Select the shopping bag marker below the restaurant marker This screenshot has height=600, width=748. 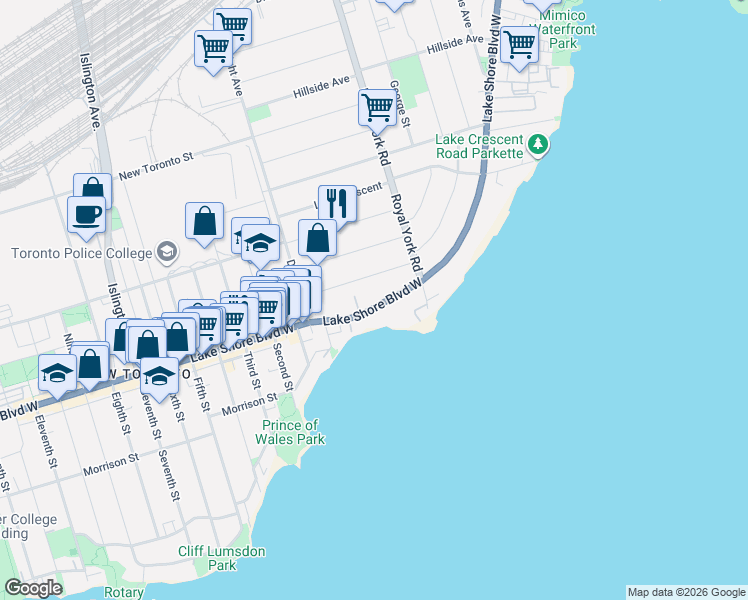pyautogui.click(x=317, y=242)
